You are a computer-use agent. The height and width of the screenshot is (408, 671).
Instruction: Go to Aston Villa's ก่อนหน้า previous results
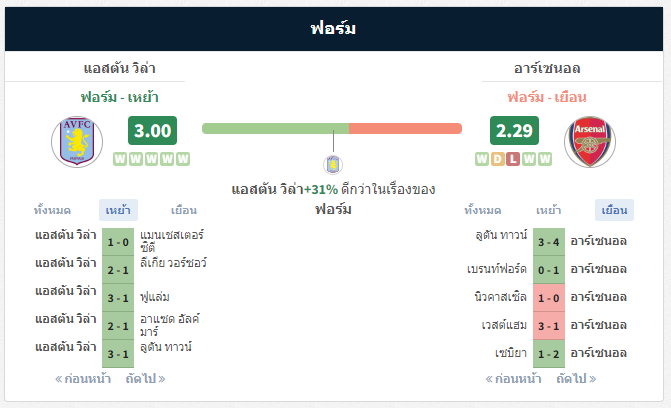click(x=83, y=379)
